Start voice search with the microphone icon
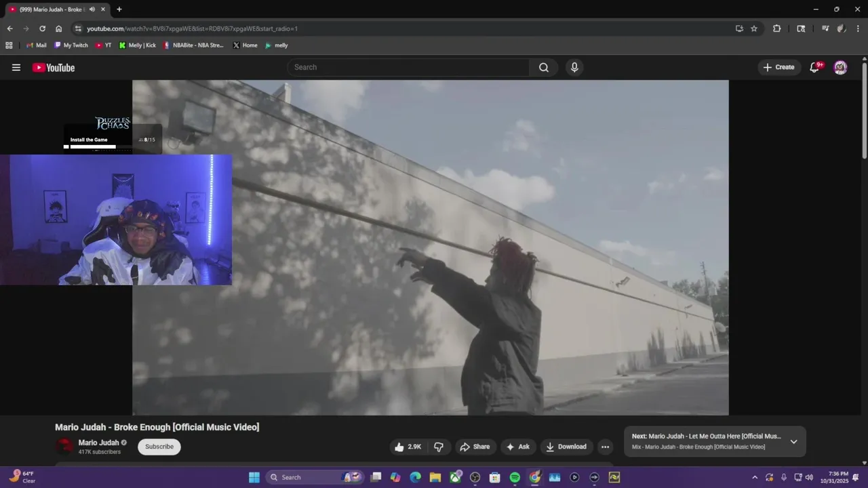 [x=574, y=67]
